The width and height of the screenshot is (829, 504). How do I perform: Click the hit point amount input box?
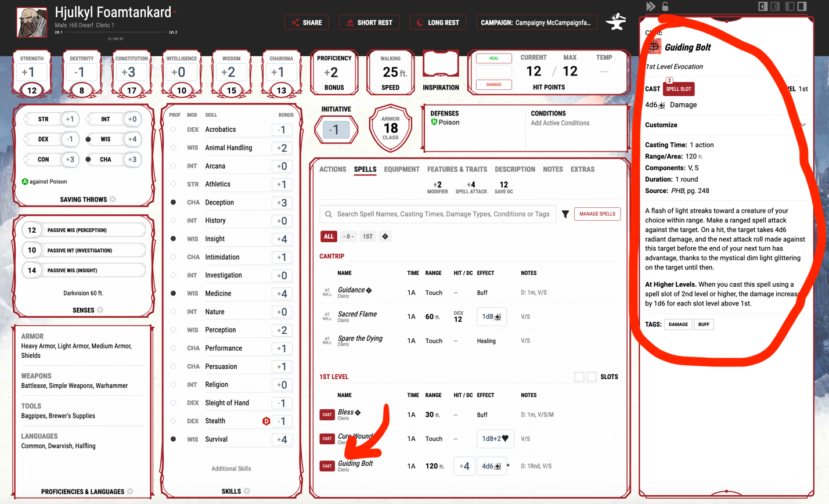[x=493, y=71]
